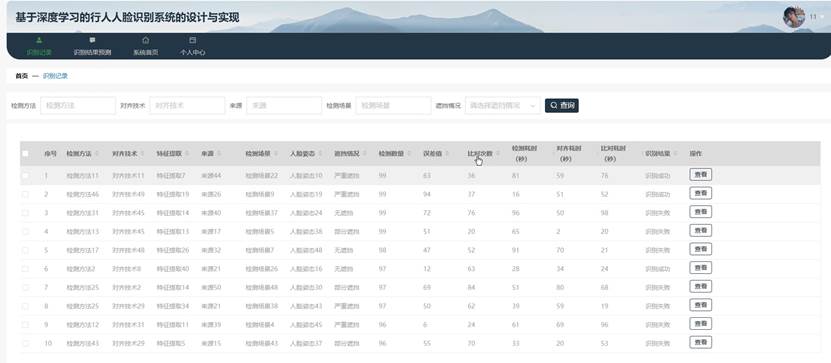The width and height of the screenshot is (831, 363).
Task: Open the 个人中心 nav tab
Action: (x=192, y=47)
